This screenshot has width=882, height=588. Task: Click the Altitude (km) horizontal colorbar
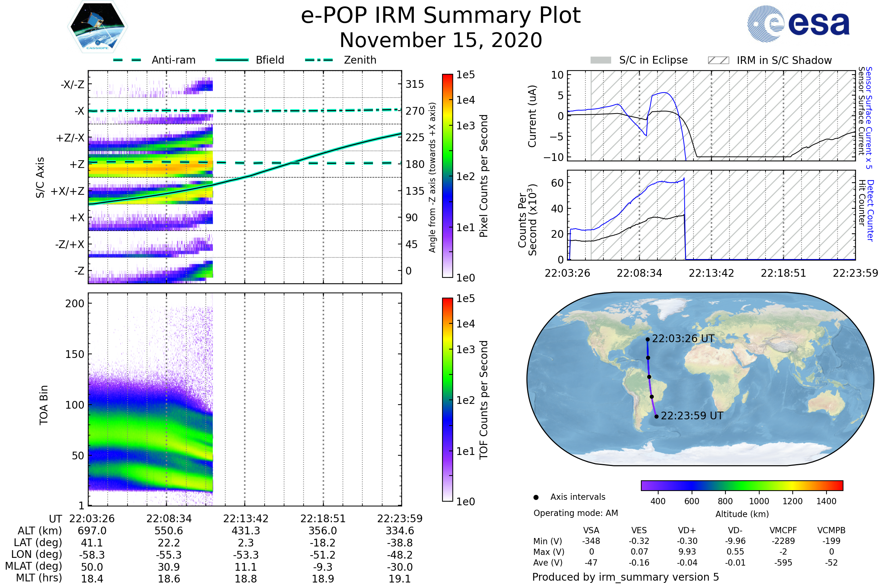[x=742, y=485]
